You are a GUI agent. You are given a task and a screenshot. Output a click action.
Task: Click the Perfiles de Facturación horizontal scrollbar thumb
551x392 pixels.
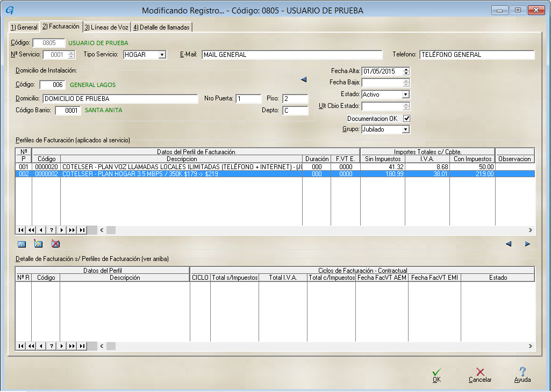[111, 230]
